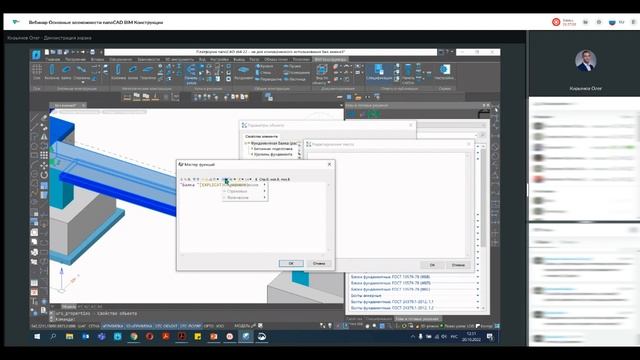640x360 pixels.
Task: Open File Explorer from Windows taskbar
Action: 69,337
